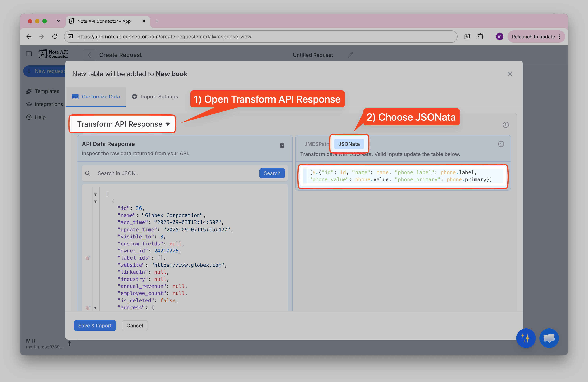Click the "is_deleted" false value

pos(168,300)
